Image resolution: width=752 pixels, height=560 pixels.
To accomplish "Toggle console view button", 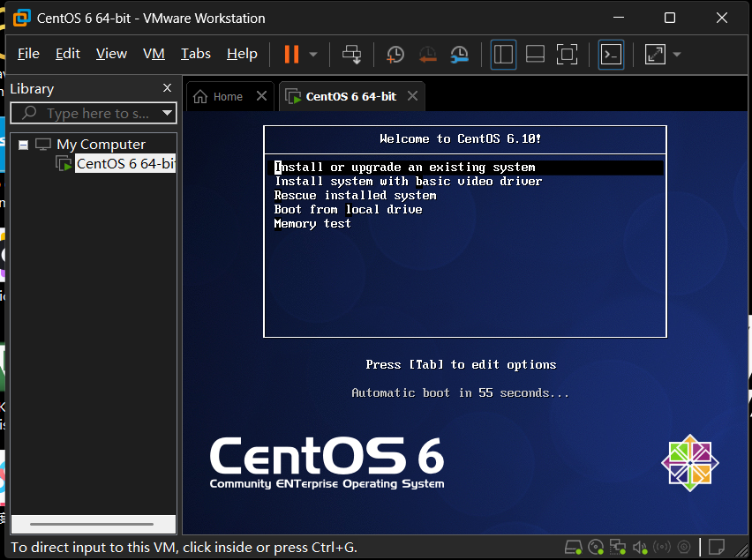I will (611, 54).
